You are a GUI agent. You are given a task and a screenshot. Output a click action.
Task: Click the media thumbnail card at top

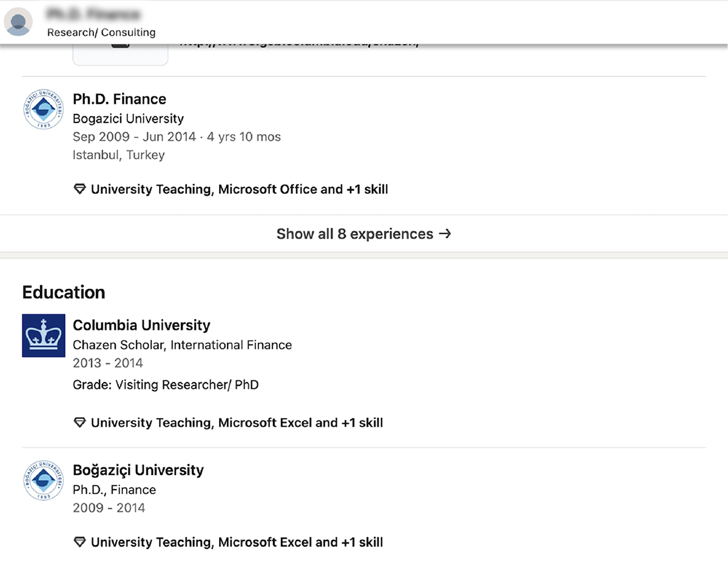120,53
